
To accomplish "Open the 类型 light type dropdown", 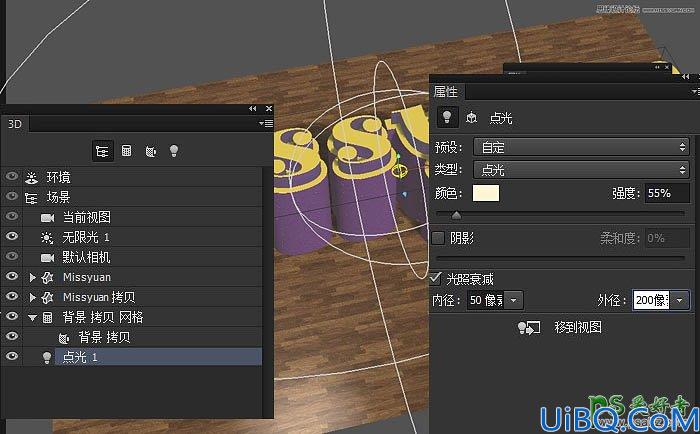I will (x=581, y=170).
